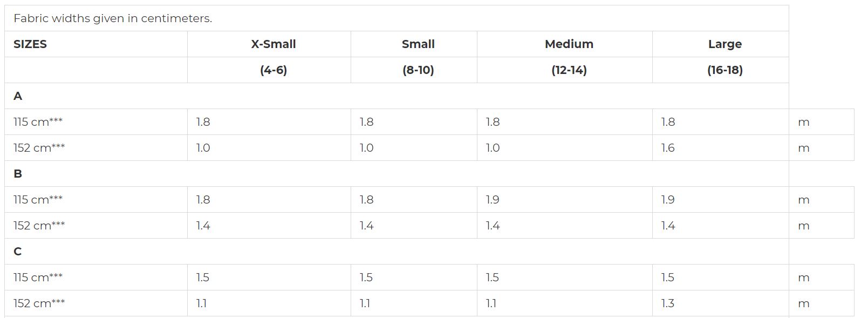
Task: Select the SIZES header cell
Action: [30, 44]
